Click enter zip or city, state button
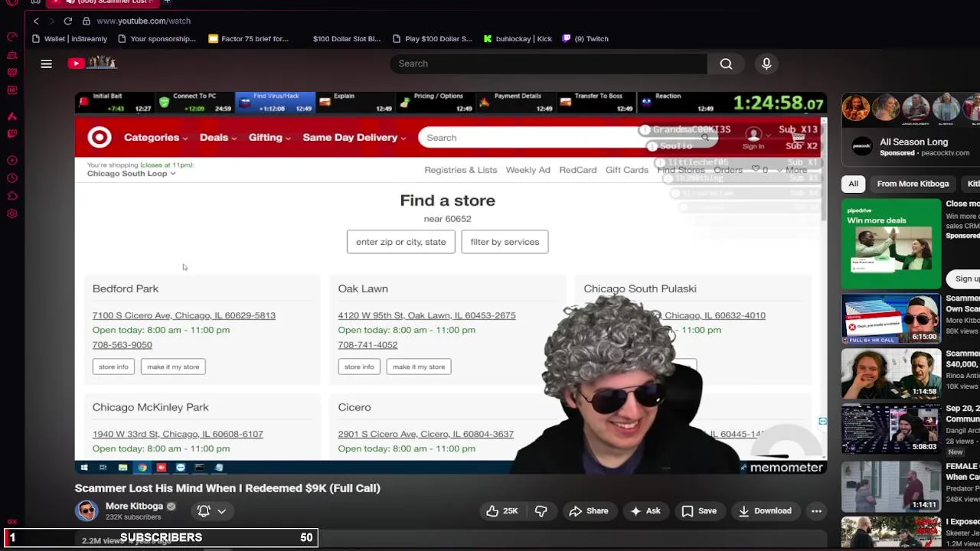This screenshot has width=980, height=551. (x=400, y=242)
